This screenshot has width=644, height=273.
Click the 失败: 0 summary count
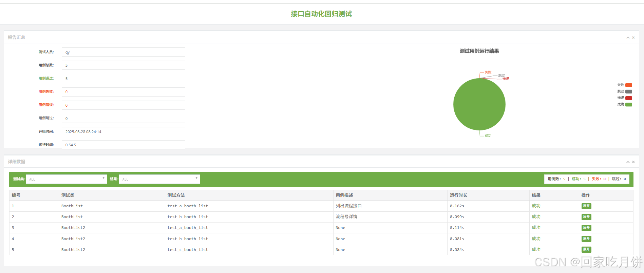tap(599, 179)
